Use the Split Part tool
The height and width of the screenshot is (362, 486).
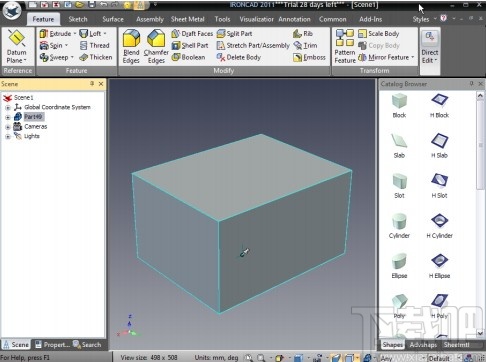point(234,34)
